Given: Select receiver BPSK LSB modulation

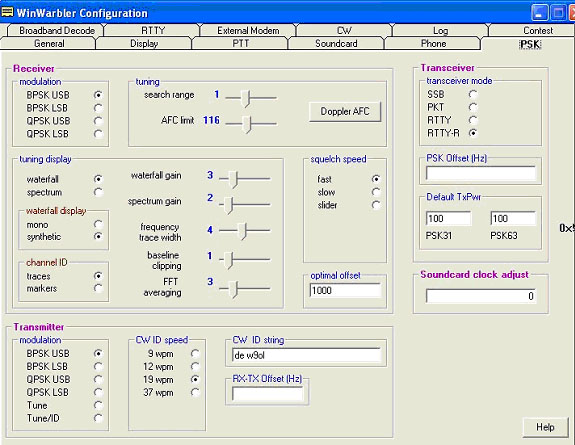Looking at the screenshot, I should tap(98, 108).
